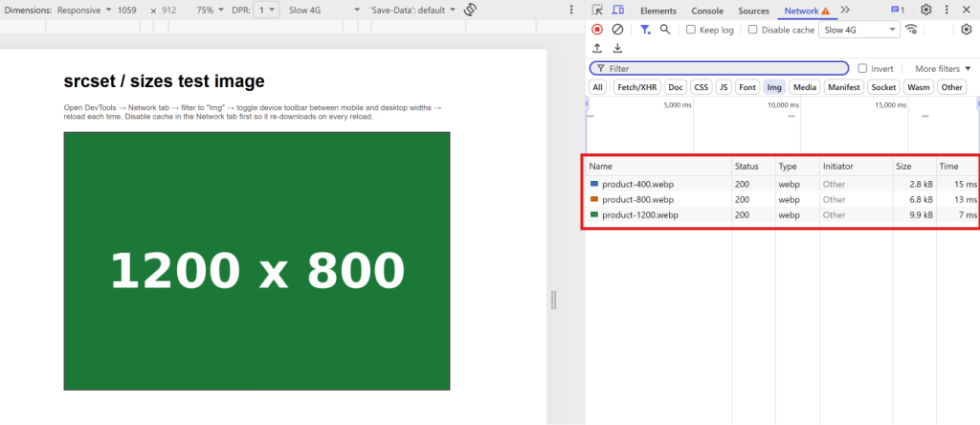
Task: Toggle the Manifest type filter
Action: pyautogui.click(x=844, y=87)
